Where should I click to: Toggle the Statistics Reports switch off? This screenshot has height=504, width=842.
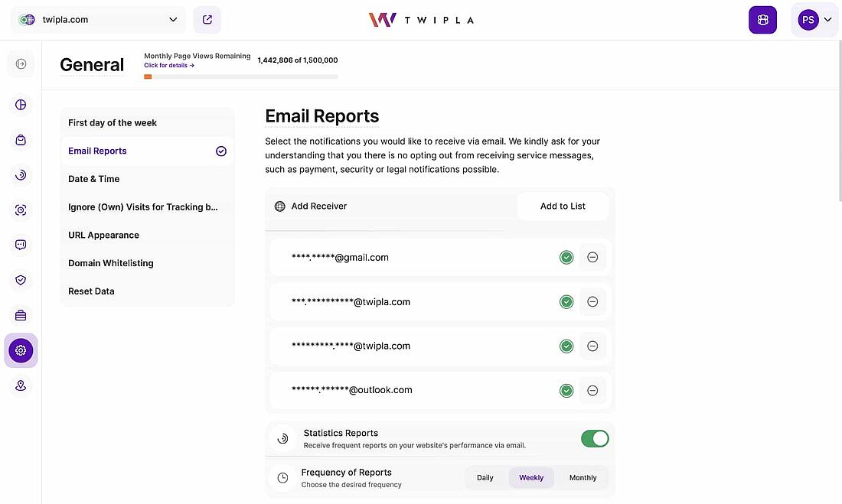595,438
